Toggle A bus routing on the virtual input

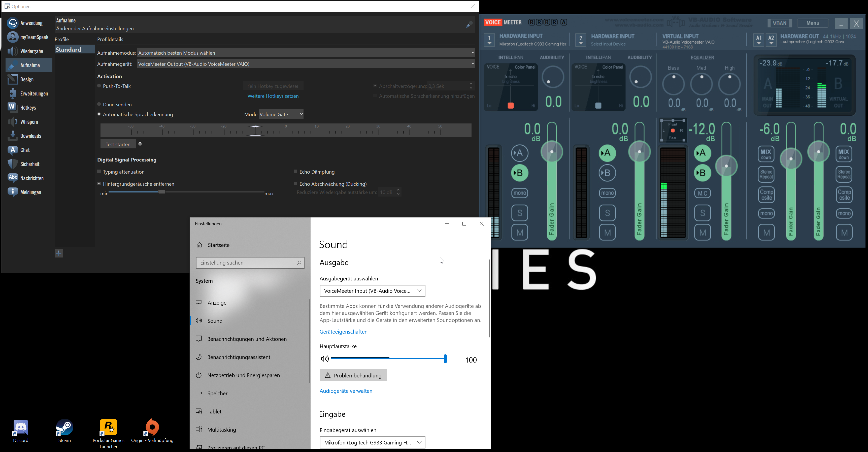(702, 153)
